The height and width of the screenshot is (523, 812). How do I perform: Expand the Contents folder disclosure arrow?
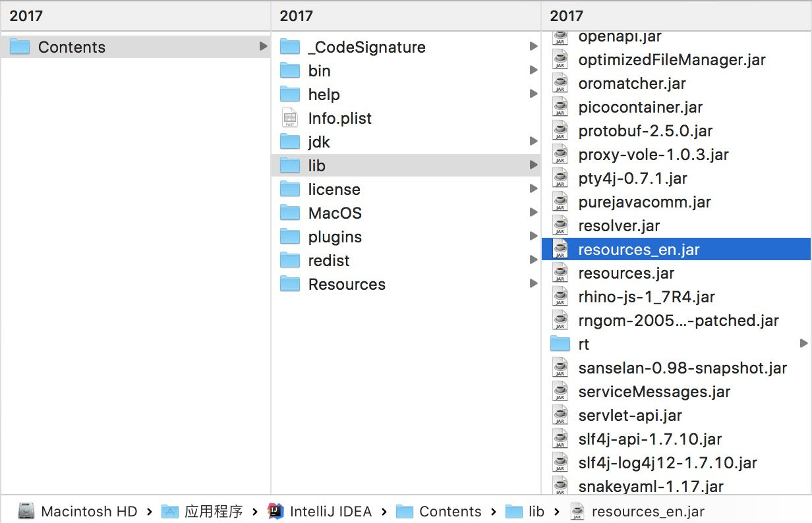(264, 47)
